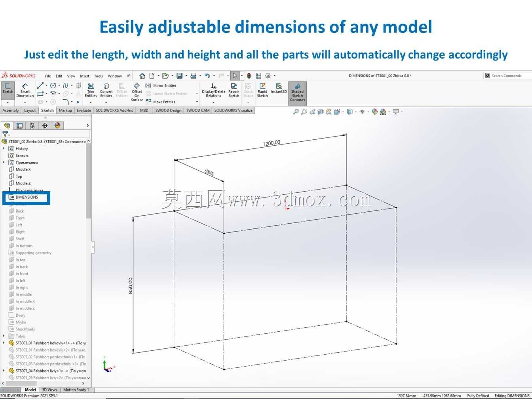Click the Print icon
The height and width of the screenshot is (399, 532).
pos(193,76)
